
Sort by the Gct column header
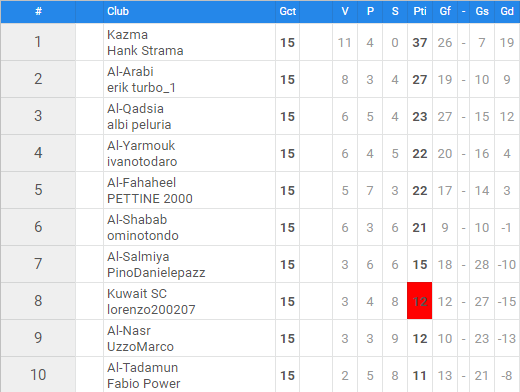[287, 11]
